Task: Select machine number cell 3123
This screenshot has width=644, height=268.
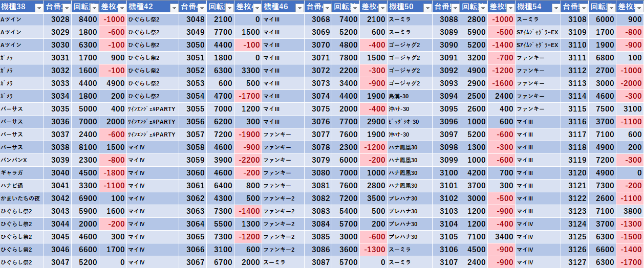Action: 574,211
